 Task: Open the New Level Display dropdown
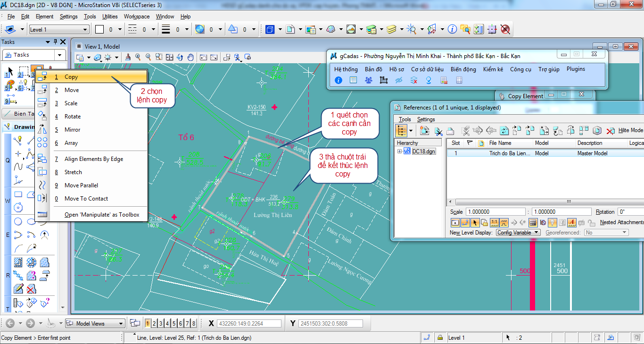pos(519,233)
